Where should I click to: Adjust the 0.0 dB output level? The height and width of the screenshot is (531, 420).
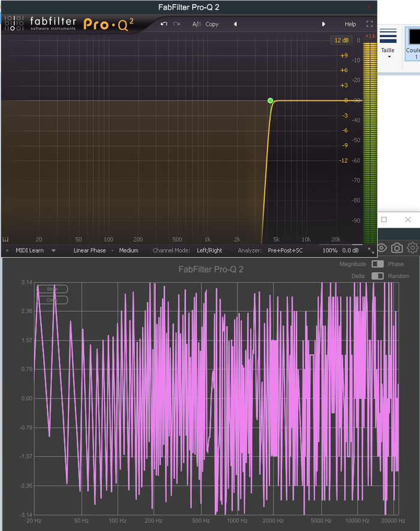click(x=350, y=250)
